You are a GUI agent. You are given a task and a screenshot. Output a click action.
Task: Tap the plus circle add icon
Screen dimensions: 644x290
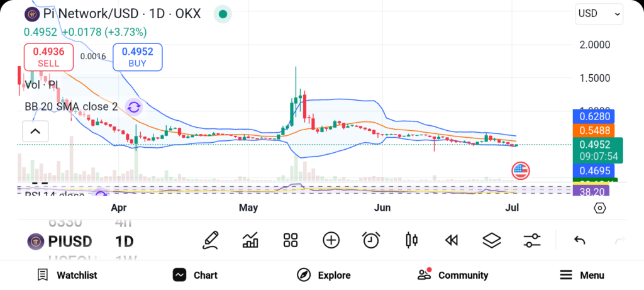pos(331,240)
